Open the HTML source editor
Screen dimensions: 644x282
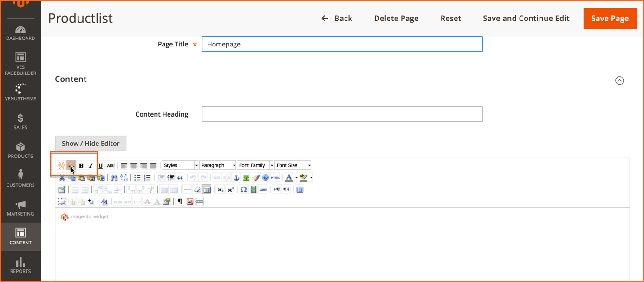(x=275, y=177)
